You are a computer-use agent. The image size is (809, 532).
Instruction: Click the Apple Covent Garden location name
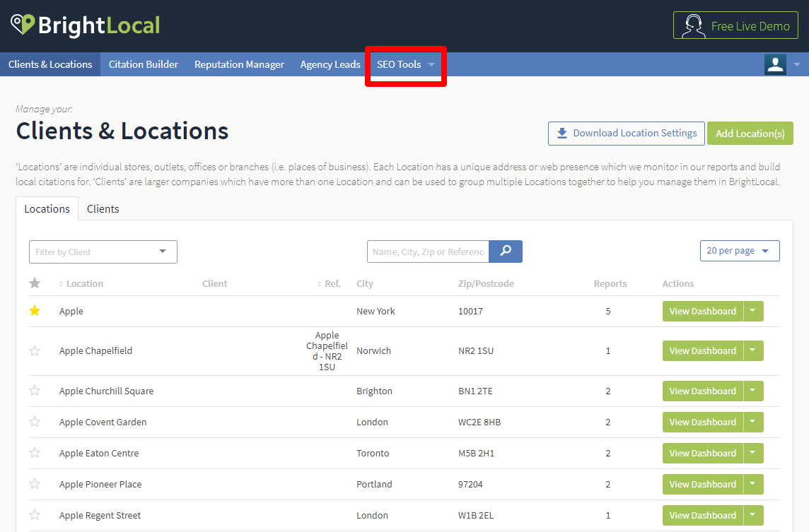coord(103,422)
